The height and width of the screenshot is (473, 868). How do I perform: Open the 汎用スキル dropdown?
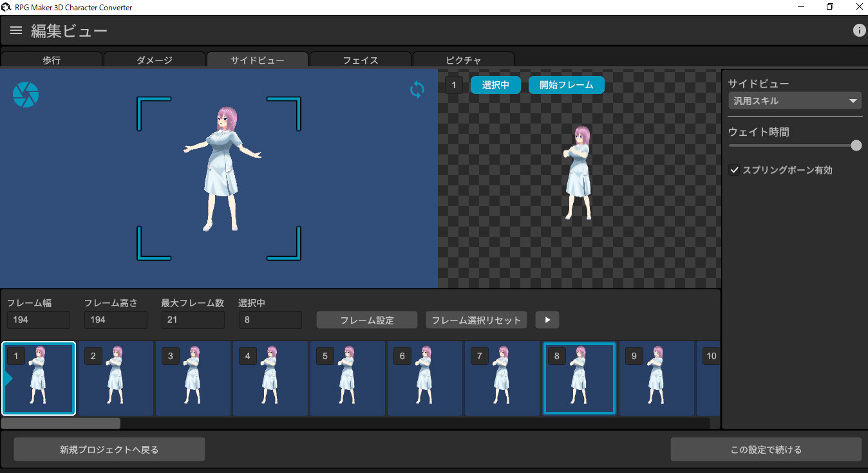pyautogui.click(x=795, y=100)
